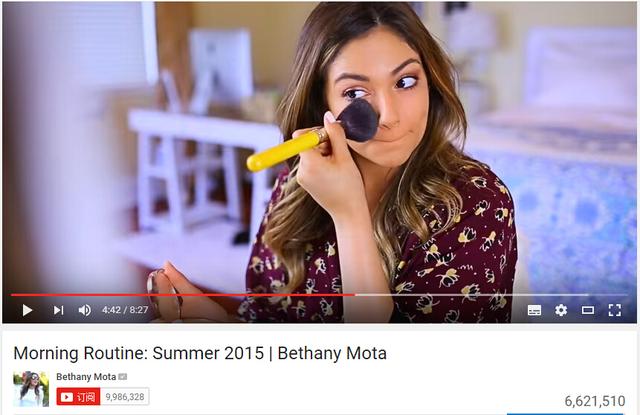This screenshot has height=415, width=640.
Task: Click the 4:42 / 8:27 time display
Action: [125, 310]
